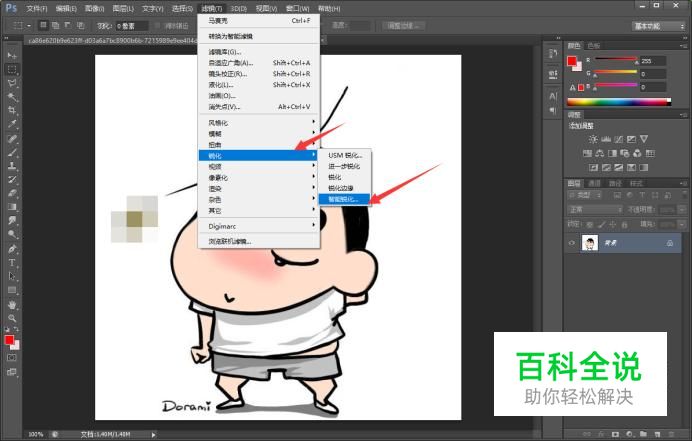
Task: Choose the New Selection mode button
Action: coord(43,26)
